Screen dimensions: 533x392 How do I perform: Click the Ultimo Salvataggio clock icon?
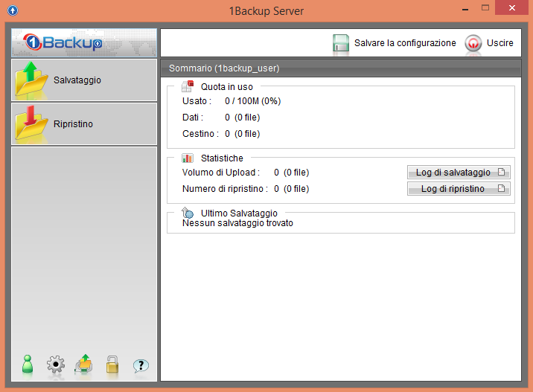[x=188, y=213]
